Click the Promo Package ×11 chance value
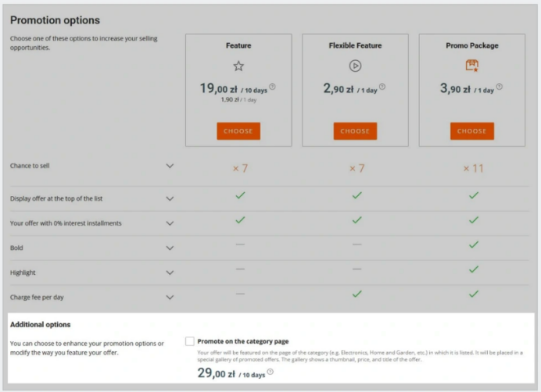 point(472,169)
